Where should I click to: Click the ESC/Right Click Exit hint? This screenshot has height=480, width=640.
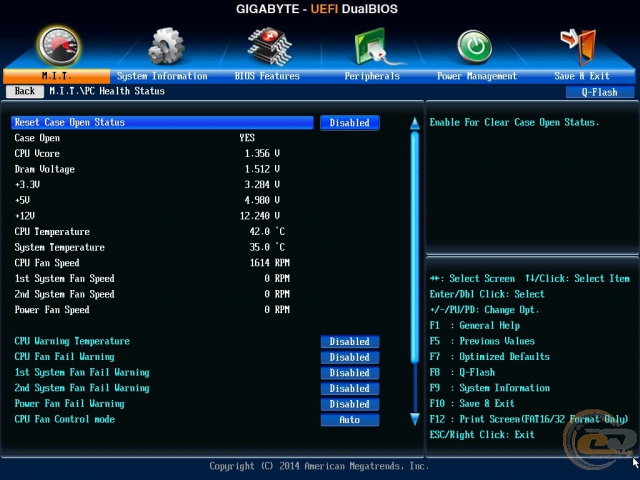coord(482,435)
